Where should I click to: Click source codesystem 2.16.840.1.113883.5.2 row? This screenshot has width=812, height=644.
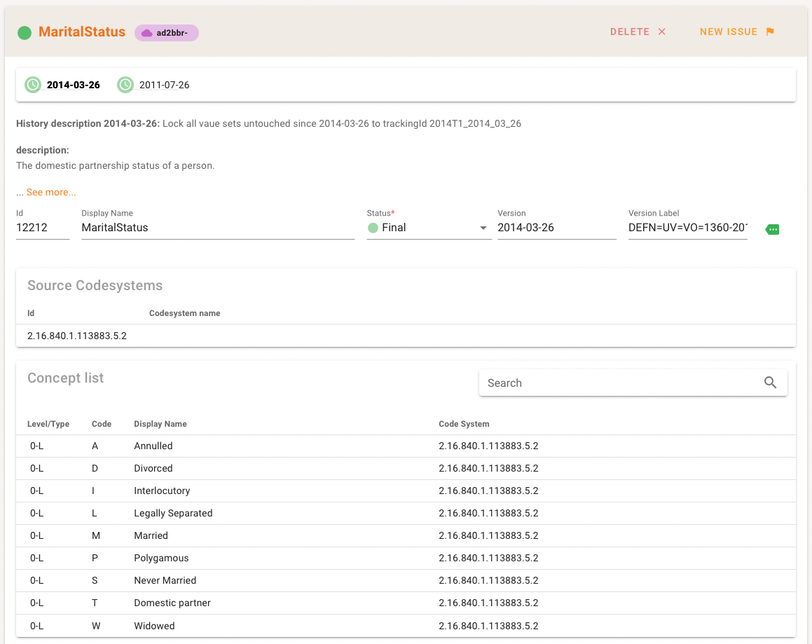(x=406, y=336)
